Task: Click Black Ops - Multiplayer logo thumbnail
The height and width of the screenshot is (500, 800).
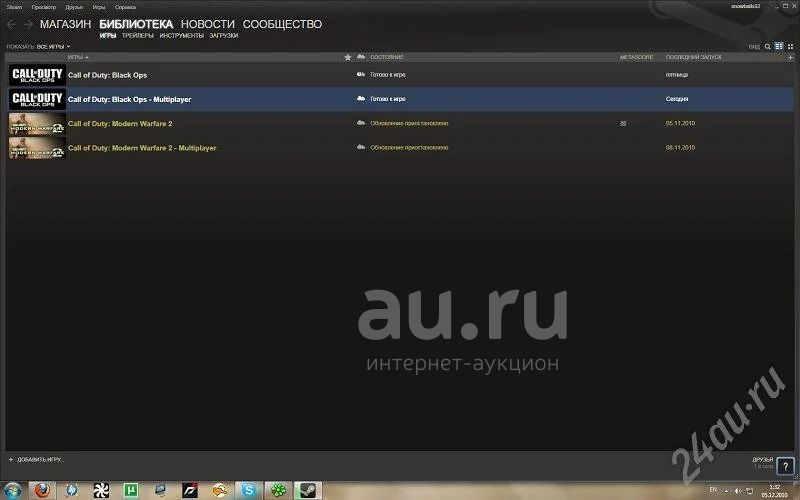Action: pyautogui.click(x=37, y=99)
